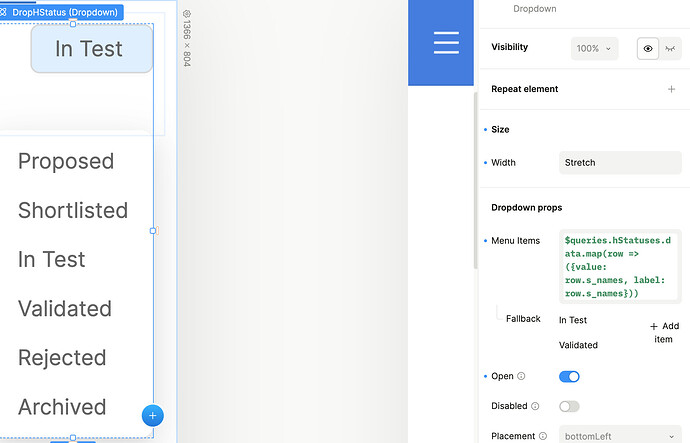
Task: Click the top resize handle of the dropdown
Action: (x=73, y=24)
